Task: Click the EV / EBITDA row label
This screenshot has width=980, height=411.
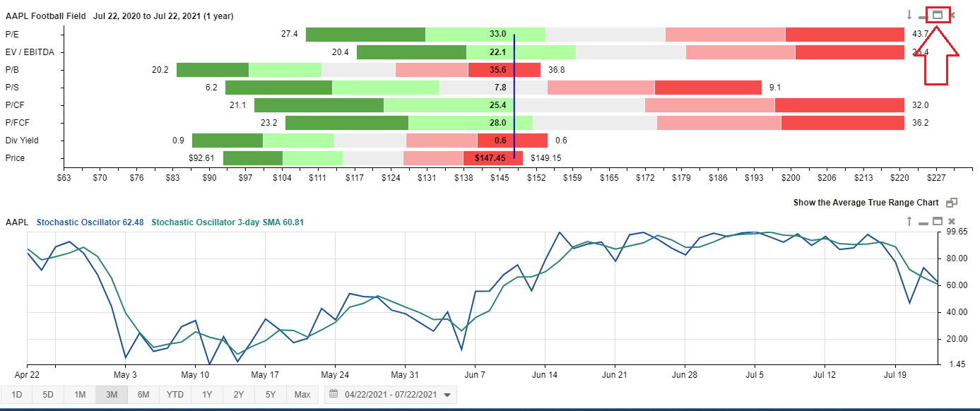Action: click(30, 52)
